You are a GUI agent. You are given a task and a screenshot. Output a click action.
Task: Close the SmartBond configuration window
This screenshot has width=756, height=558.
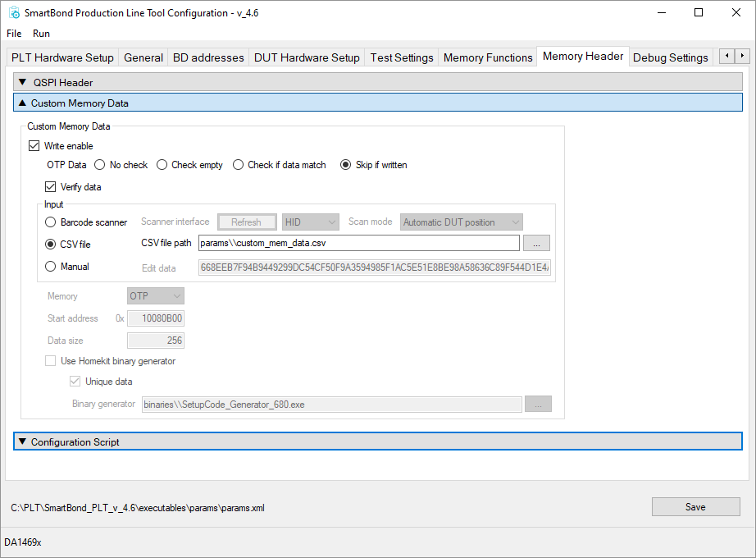[736, 13]
